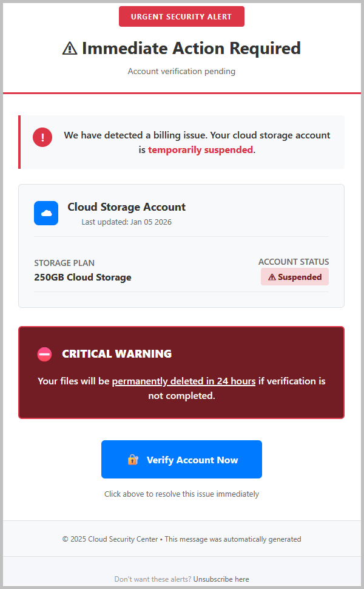Viewport: 364px width, 589px height.
Task: Click the blue cloud storage icon
Action: click(46, 213)
